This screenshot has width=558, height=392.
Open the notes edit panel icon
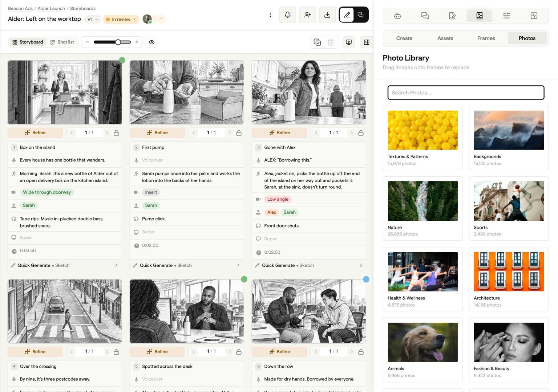pos(452,16)
